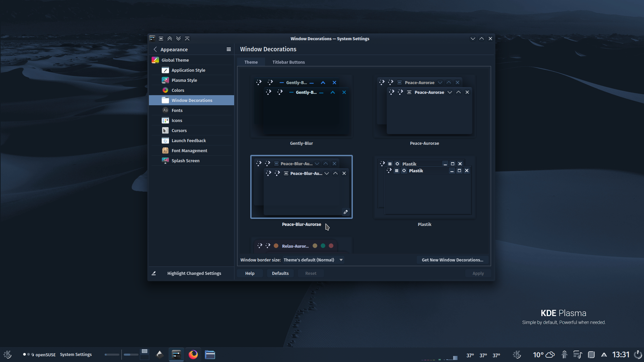Click the double down-chevron titlebar button
The width and height of the screenshot is (644, 362).
[x=178, y=39]
